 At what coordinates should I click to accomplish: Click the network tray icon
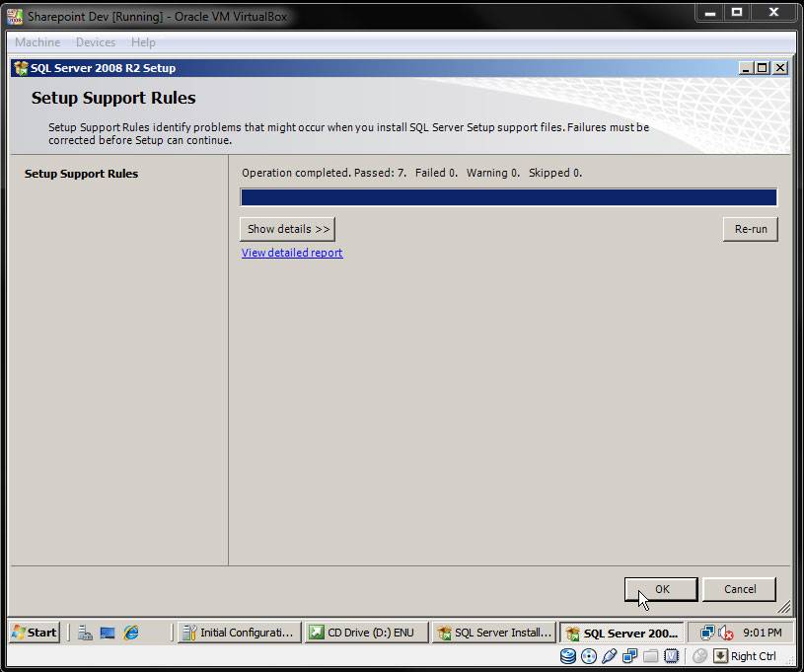point(707,633)
